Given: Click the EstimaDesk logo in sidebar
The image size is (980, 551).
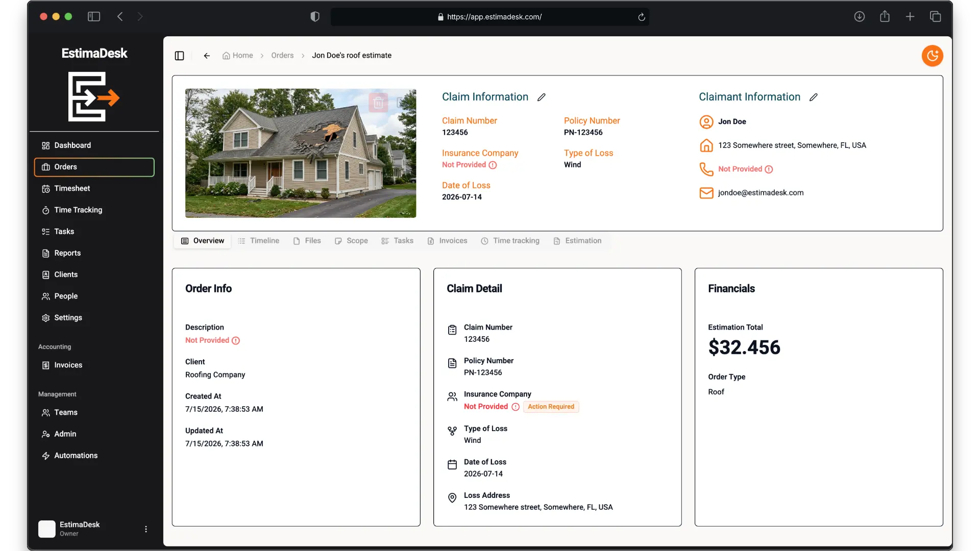Looking at the screenshot, I should tap(94, 96).
